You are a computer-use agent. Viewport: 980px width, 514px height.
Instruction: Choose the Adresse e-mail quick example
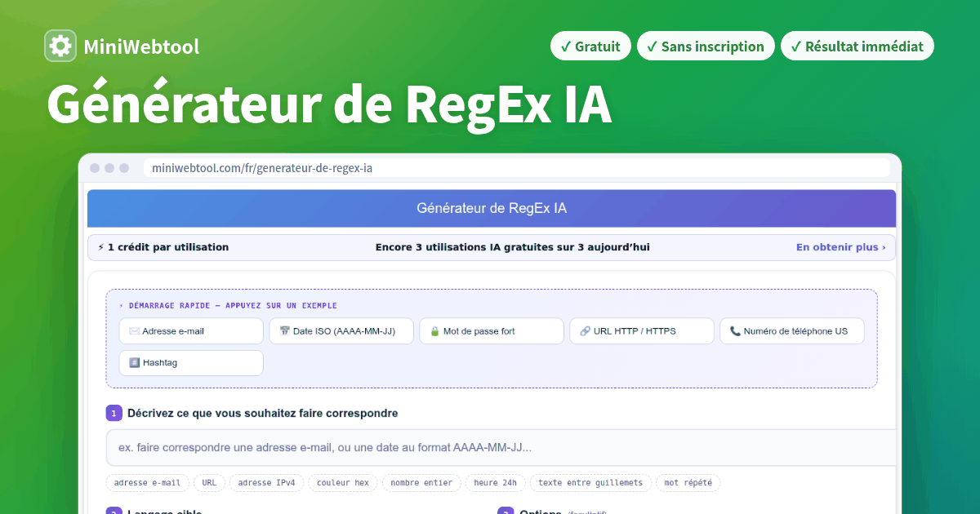click(191, 331)
